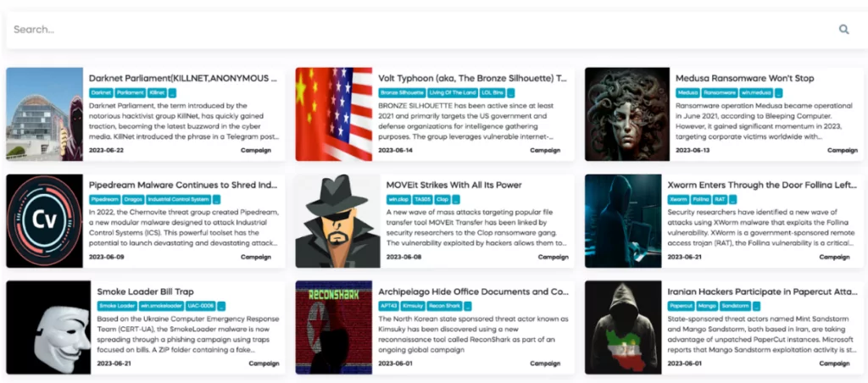Click the Sandstorm tag

coord(736,306)
